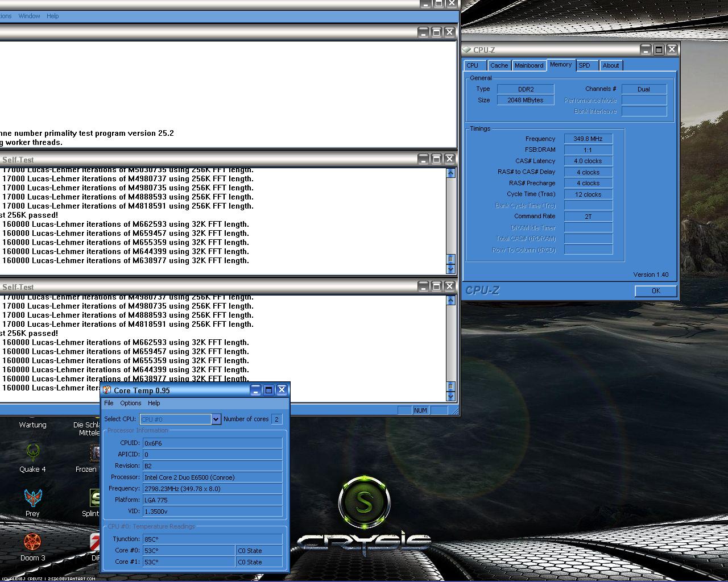
Task: Click the Number of cores value box
Action: [277, 419]
